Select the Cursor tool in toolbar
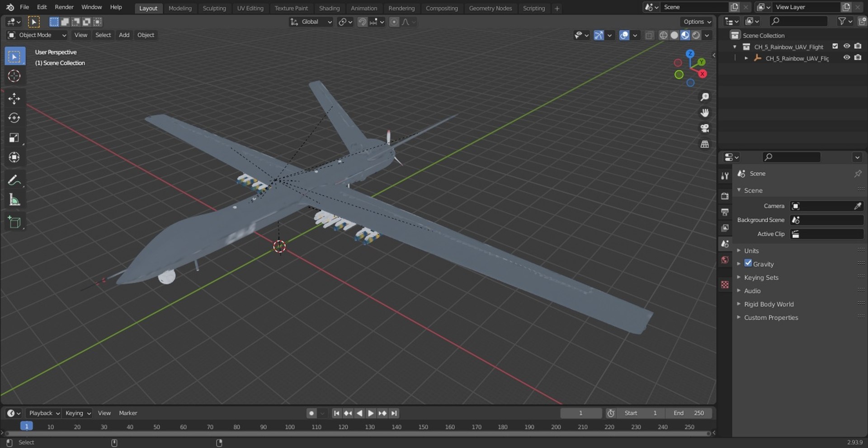This screenshot has width=868, height=448. 14,76
